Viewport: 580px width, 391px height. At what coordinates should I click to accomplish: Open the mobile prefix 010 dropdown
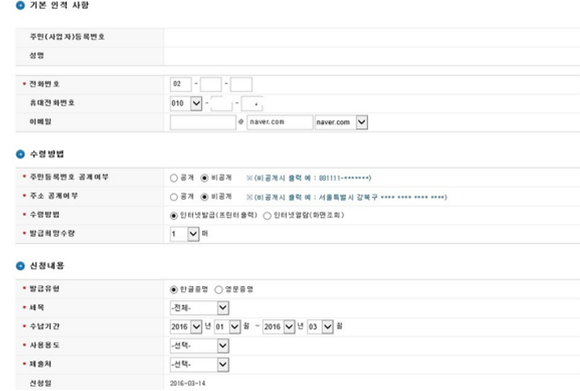[x=186, y=104]
